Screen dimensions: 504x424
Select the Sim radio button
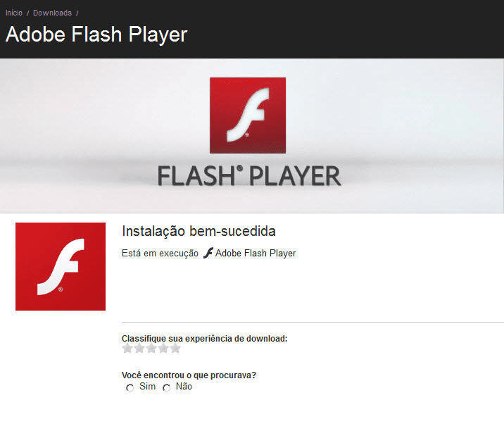click(x=130, y=387)
